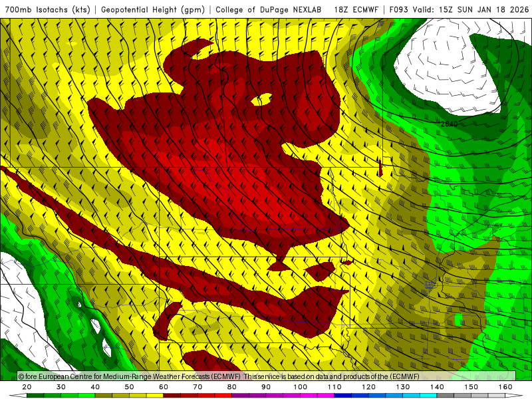Screen dimensions: 532x399
Task: Click the 150 legend value
Action: pyautogui.click(x=471, y=387)
